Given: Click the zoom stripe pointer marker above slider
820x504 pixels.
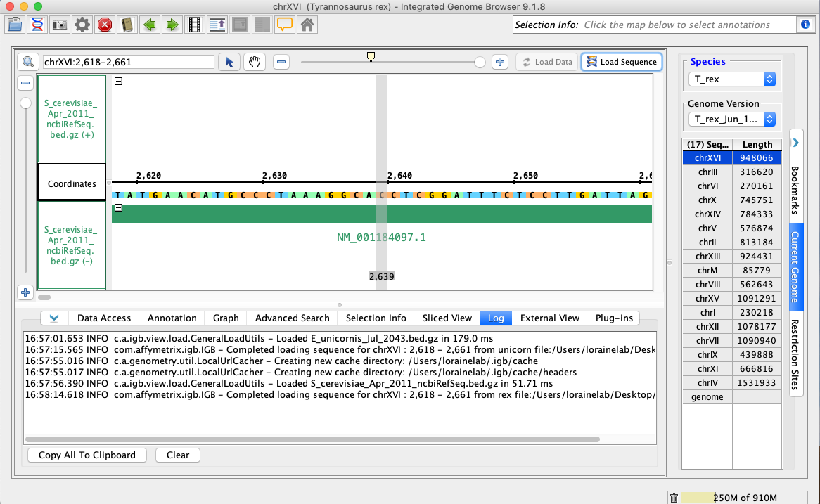Looking at the screenshot, I should pyautogui.click(x=371, y=56).
